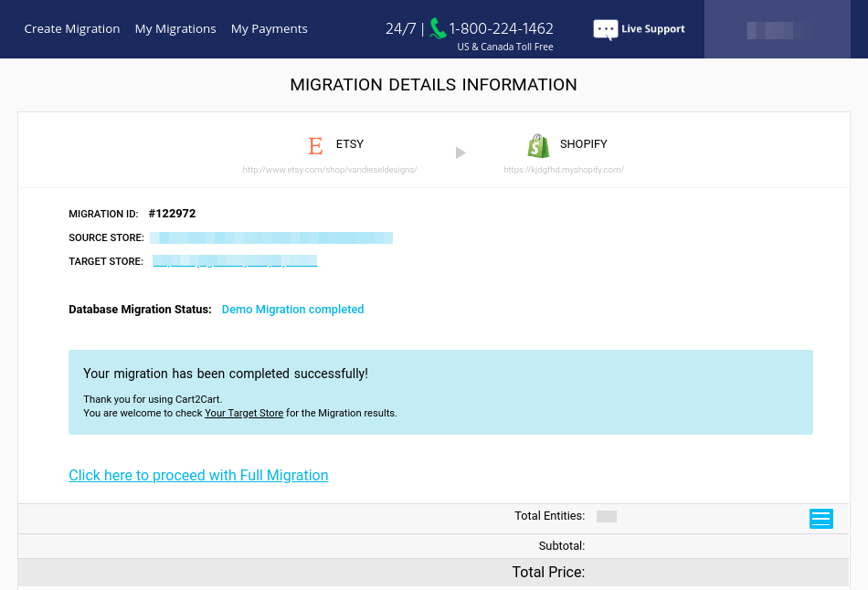Open the kjdgfhd.myshopify.com URL
The height and width of the screenshot is (590, 868).
coord(564,170)
